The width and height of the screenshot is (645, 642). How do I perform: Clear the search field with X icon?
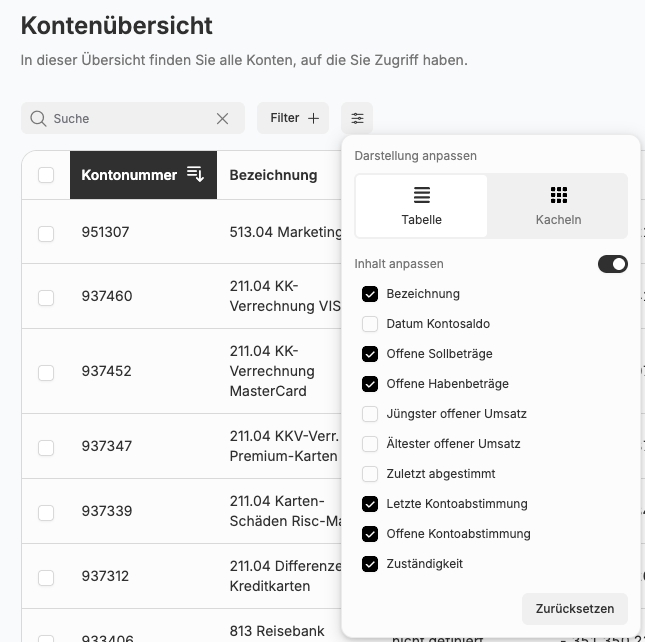click(223, 118)
